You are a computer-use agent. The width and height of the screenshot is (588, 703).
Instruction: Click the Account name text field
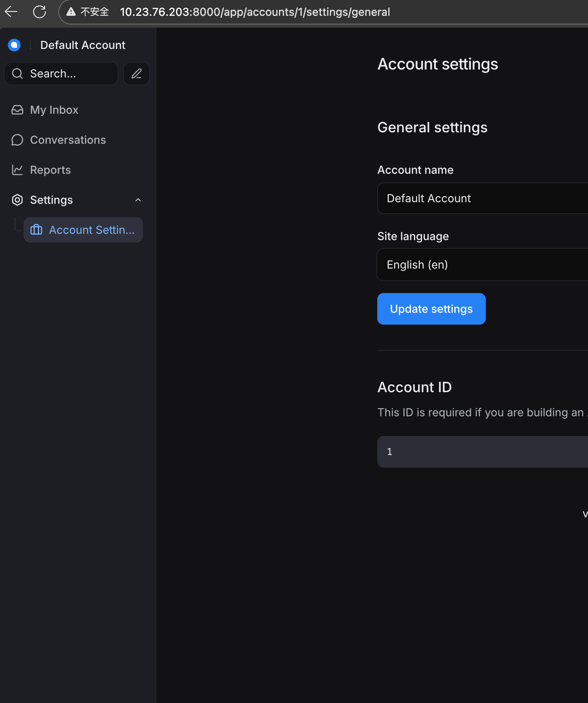[482, 198]
